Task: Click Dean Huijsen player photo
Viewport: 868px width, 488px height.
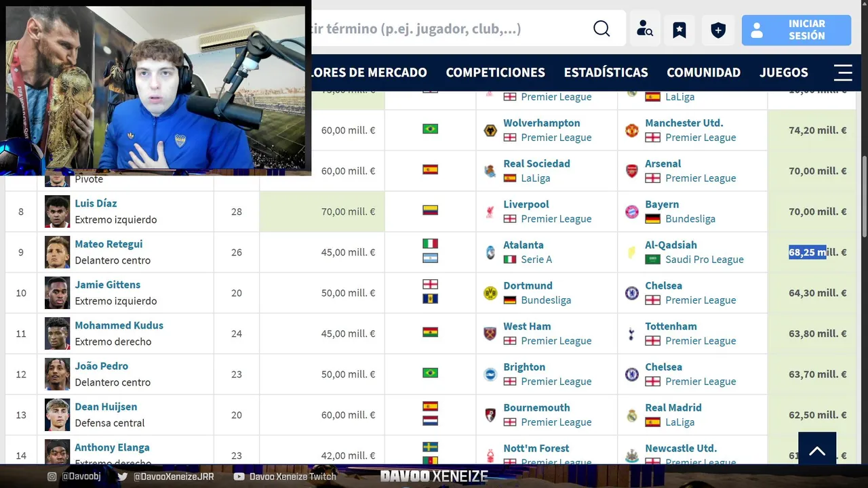Action: point(58,415)
